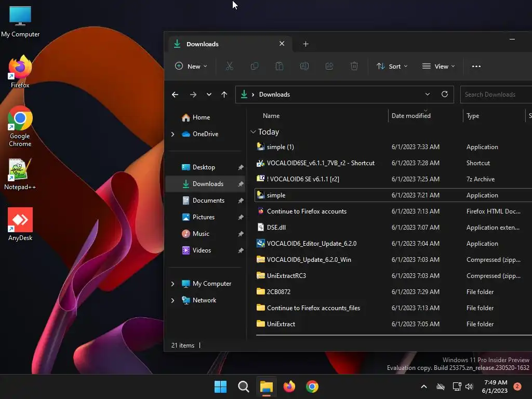Launch Firefox from the taskbar
The image size is (532, 399).
pos(289,387)
